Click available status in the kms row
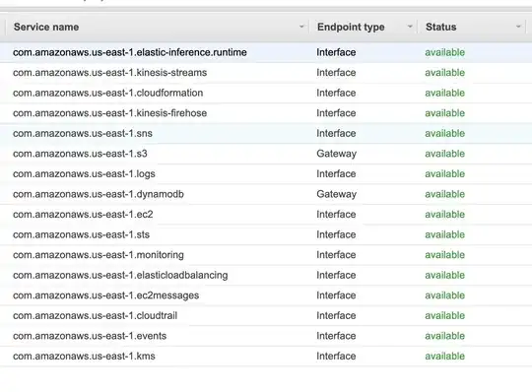The image size is (532, 392). pos(444,357)
